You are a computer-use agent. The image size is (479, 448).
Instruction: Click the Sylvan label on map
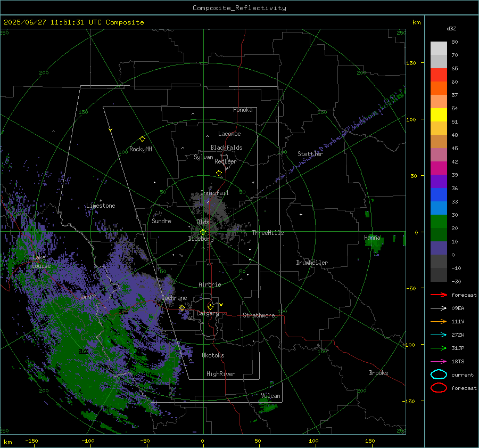click(203, 157)
